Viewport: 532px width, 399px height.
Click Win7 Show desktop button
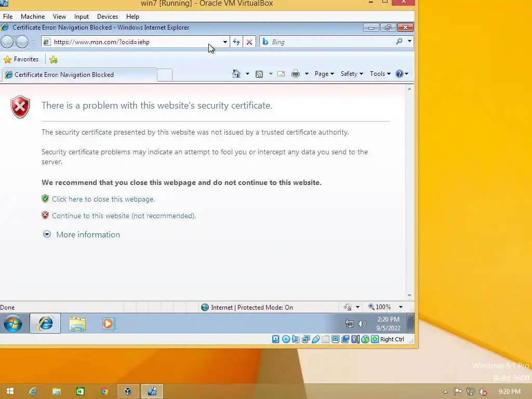click(x=410, y=323)
